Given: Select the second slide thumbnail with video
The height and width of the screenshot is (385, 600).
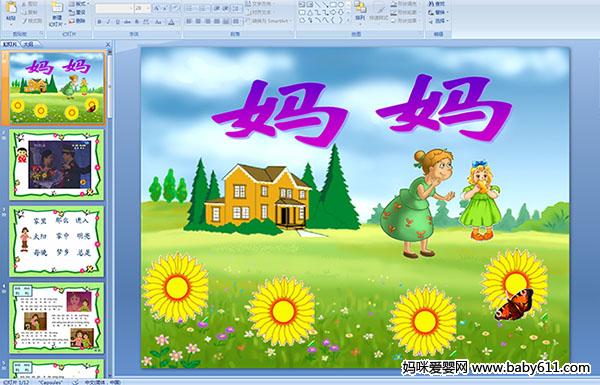Looking at the screenshot, I should [x=57, y=165].
